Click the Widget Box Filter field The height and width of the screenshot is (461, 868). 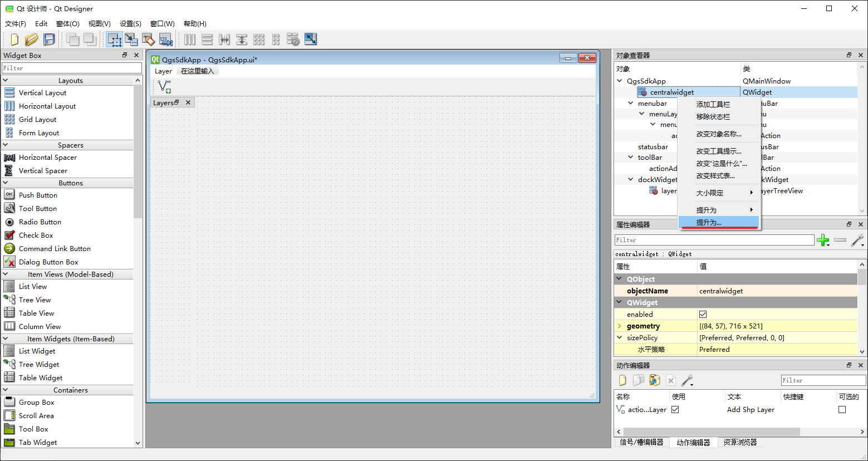[72, 68]
